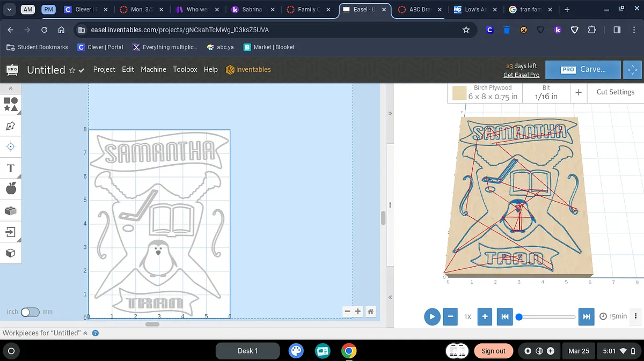The image size is (644, 361).
Task: Open the Machine menu
Action: coord(153,69)
